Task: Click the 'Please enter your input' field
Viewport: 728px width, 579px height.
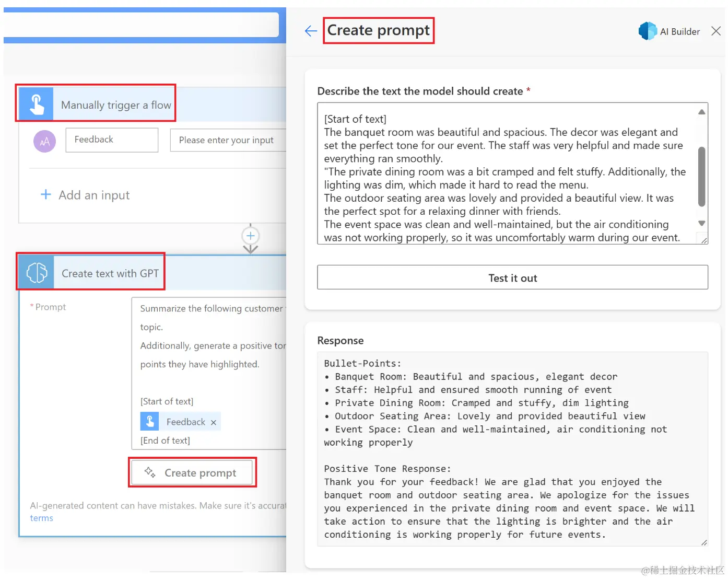Action: [x=228, y=140]
